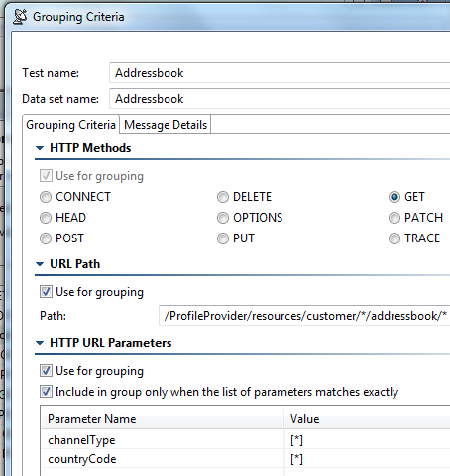This screenshot has height=476, width=450.
Task: Collapse the HTTP URL Parameters section
Action: [40, 343]
